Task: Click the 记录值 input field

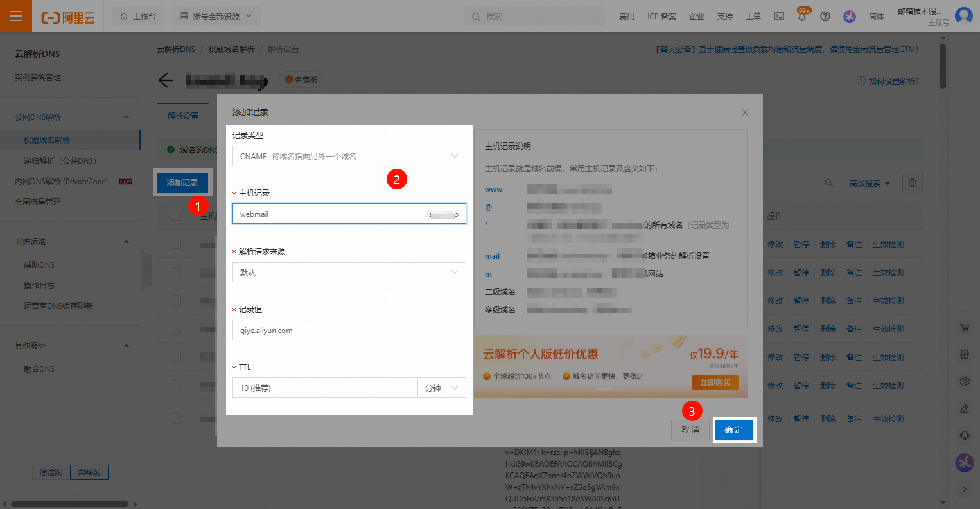Action: (x=349, y=331)
